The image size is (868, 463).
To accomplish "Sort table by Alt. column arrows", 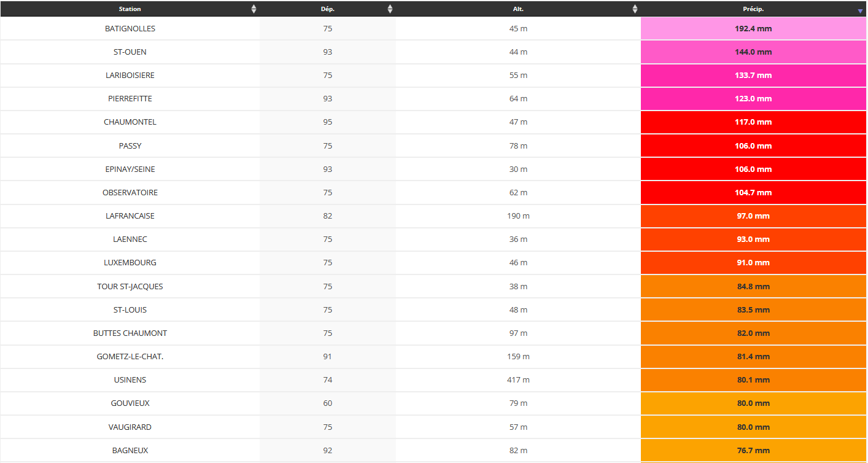I will pyautogui.click(x=635, y=9).
